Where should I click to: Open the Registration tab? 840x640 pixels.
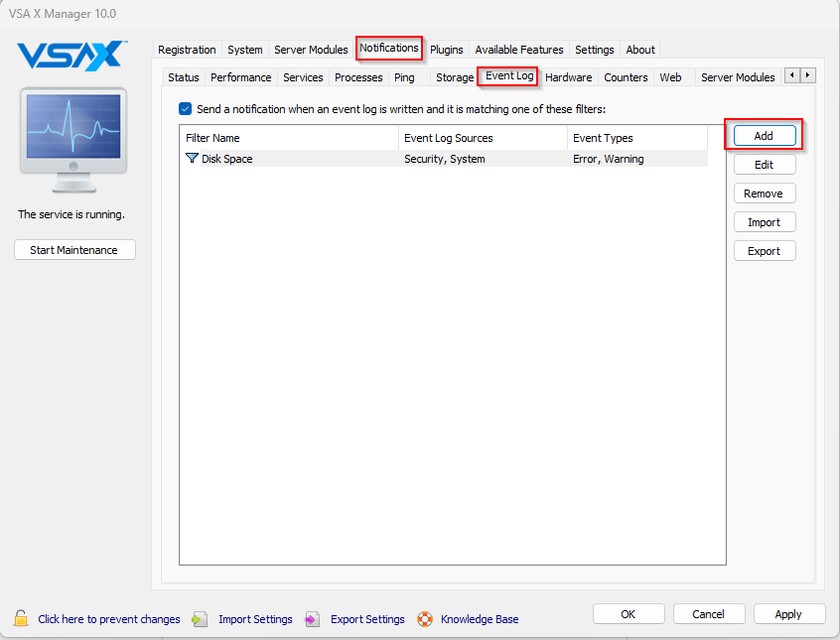187,50
